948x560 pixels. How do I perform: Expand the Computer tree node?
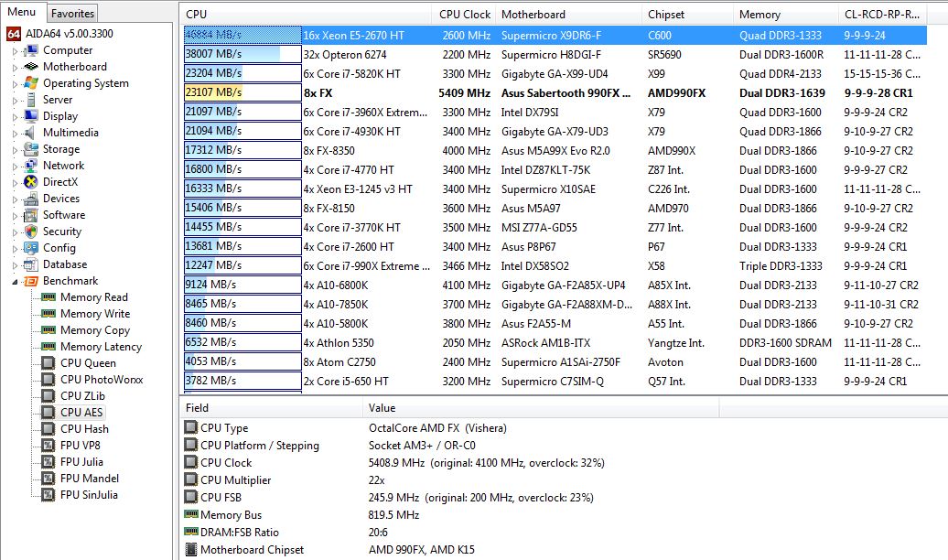point(16,51)
